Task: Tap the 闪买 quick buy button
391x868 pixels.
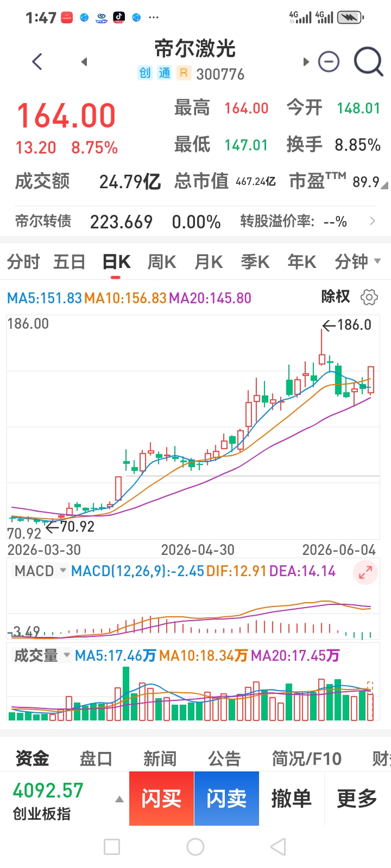Action: (x=161, y=799)
